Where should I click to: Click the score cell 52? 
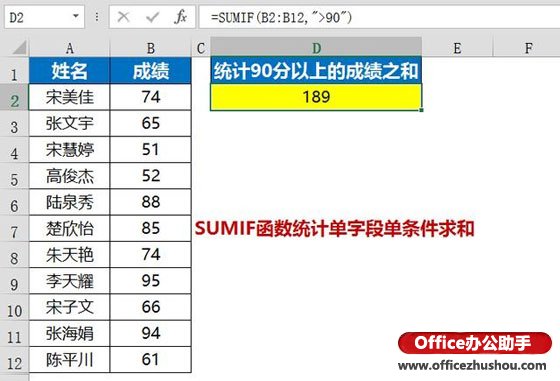pos(151,176)
